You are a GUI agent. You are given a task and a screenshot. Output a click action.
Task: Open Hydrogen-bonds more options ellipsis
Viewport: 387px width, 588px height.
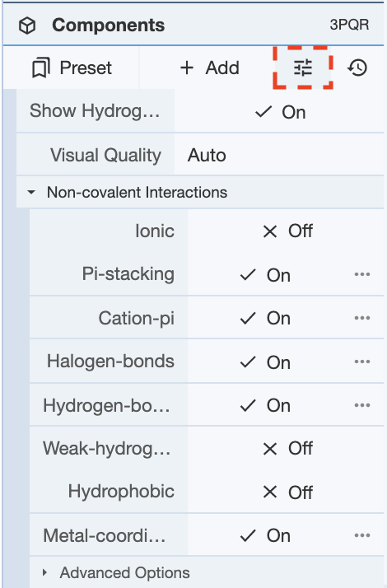click(x=361, y=405)
